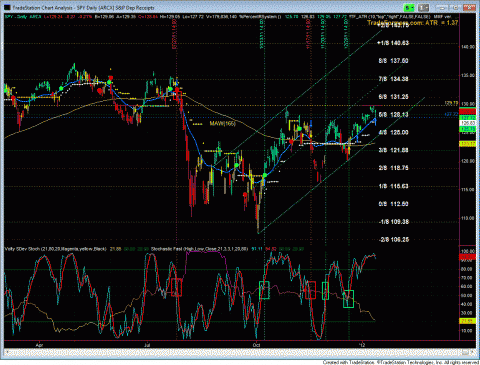Click the horizontal scrollbar left arrow
Viewport: 480px width, 365px height.
[7, 352]
